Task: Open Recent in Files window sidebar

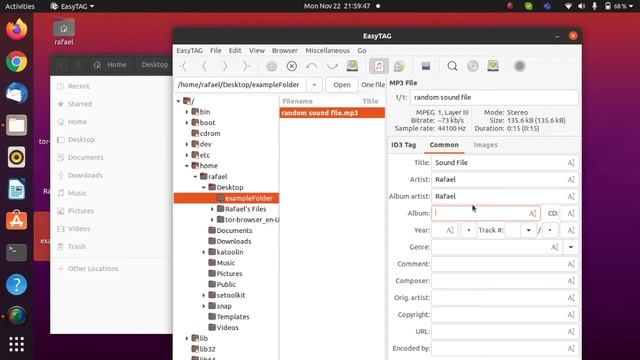Action: [x=78, y=86]
